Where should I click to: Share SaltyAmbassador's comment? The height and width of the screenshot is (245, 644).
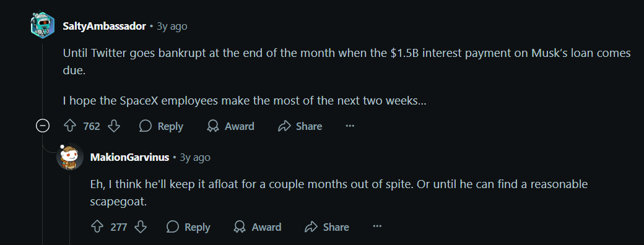click(300, 126)
